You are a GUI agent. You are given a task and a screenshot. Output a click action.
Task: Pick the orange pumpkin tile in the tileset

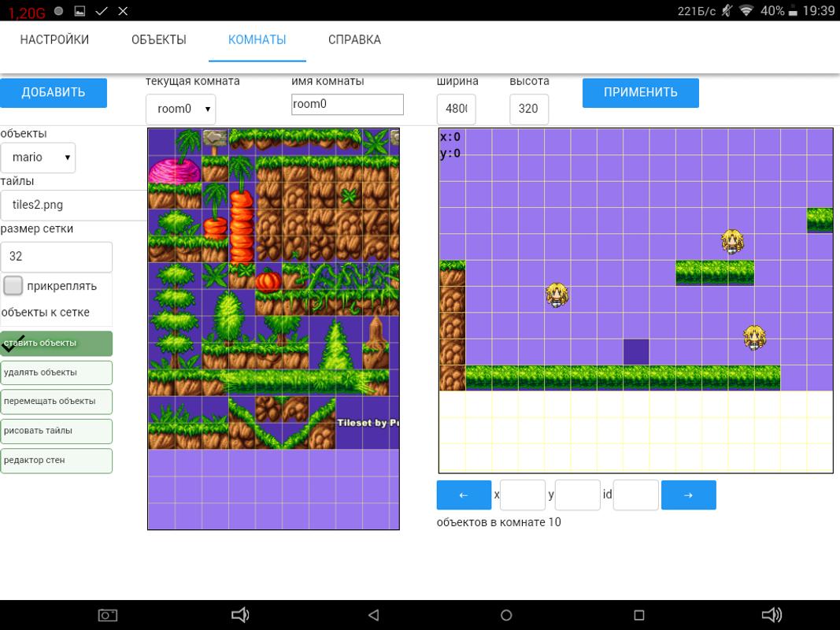(268, 280)
